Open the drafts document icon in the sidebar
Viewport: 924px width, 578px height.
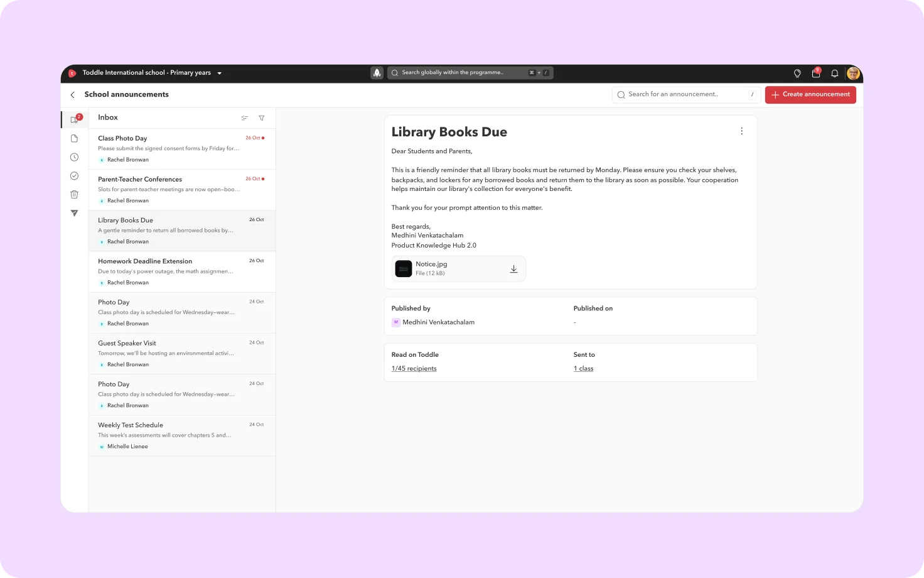coord(74,139)
